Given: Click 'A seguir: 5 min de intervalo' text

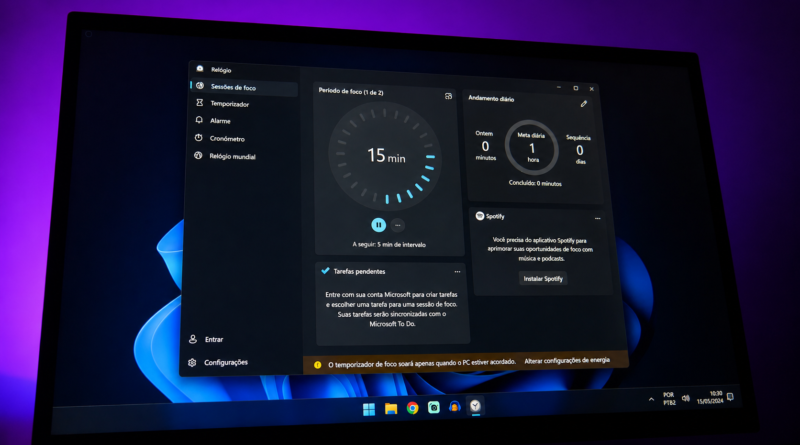Looking at the screenshot, I should (389, 244).
